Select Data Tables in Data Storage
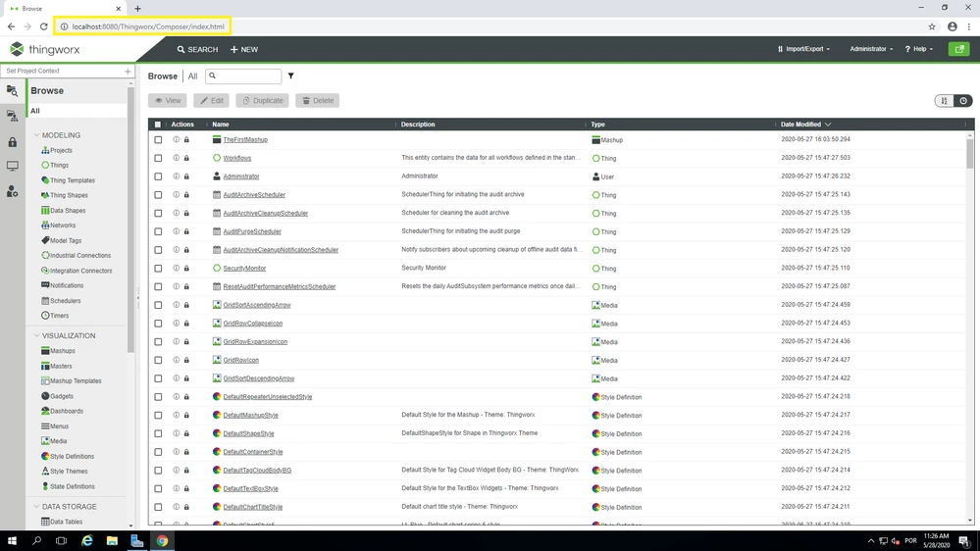This screenshot has width=980, height=551. [62, 522]
